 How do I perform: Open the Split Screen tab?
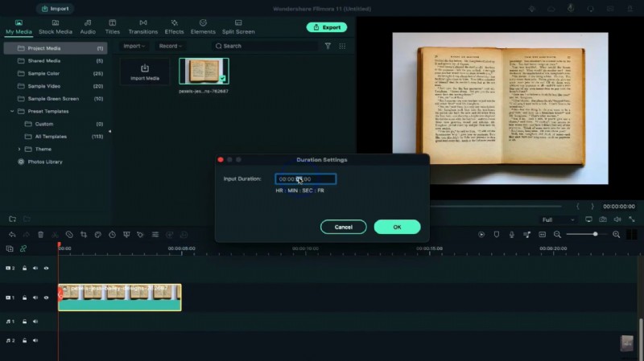(238, 27)
